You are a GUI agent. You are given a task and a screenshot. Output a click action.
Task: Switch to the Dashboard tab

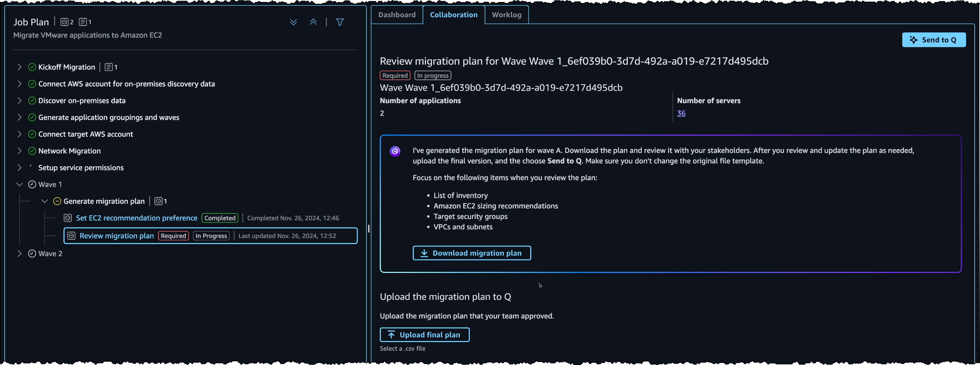point(396,15)
